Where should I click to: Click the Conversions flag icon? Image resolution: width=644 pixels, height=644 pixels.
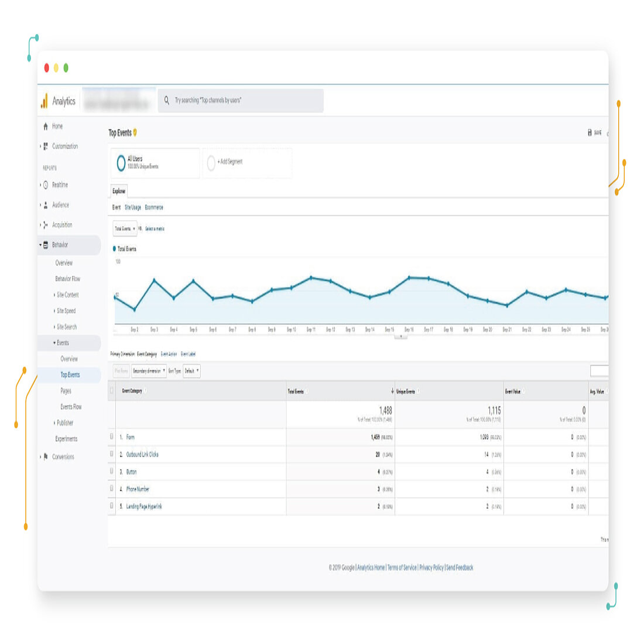[x=46, y=457]
